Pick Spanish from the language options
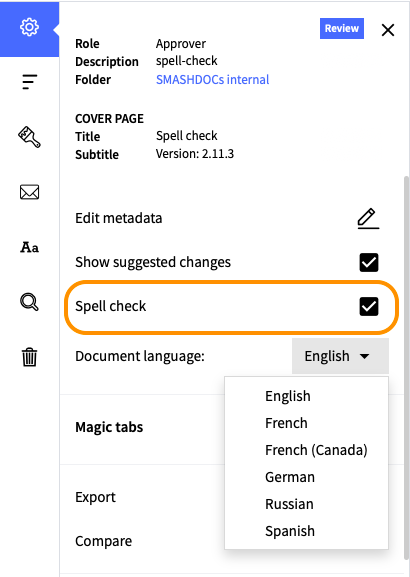 click(290, 531)
